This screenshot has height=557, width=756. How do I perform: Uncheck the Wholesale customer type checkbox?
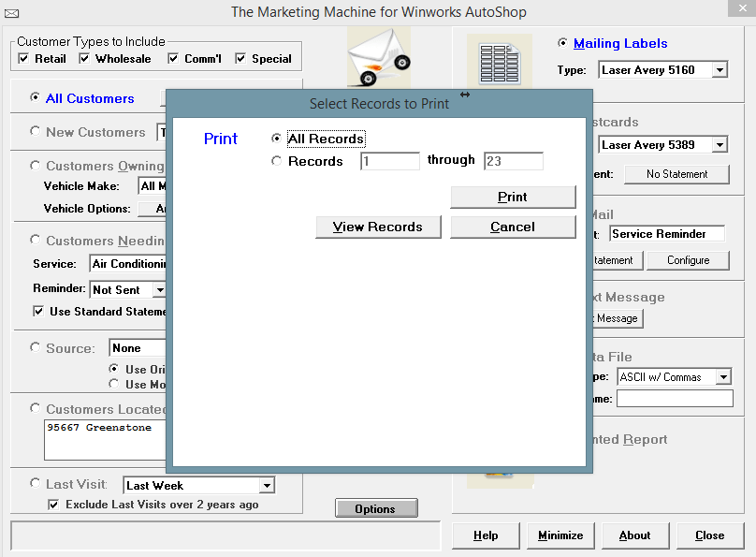point(85,59)
